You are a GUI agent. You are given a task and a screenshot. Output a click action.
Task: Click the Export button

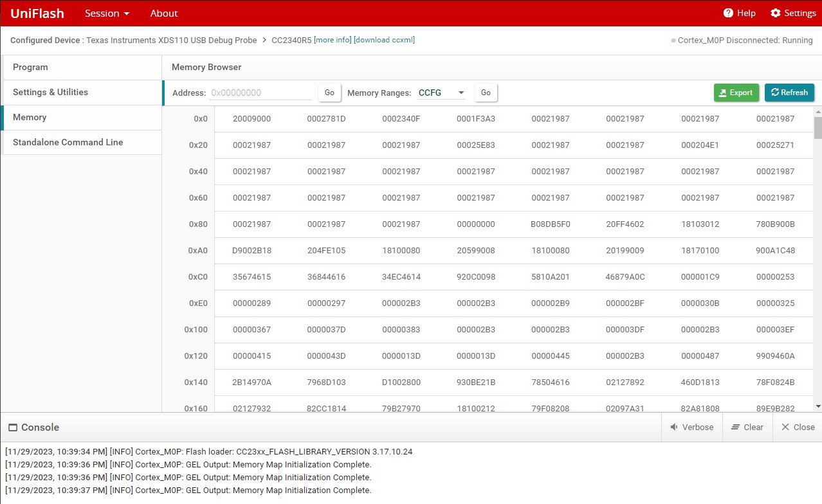click(736, 93)
